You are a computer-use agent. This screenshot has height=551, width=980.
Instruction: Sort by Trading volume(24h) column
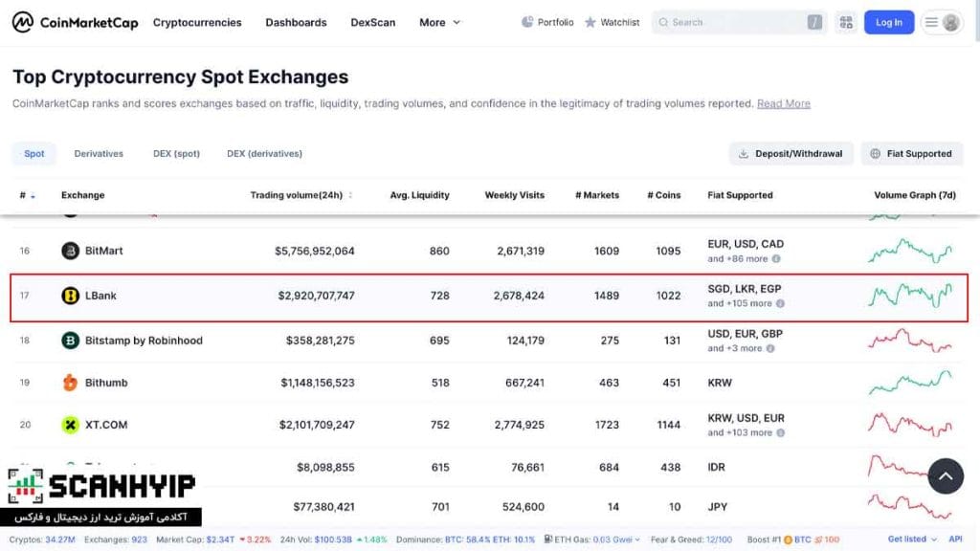coord(301,195)
